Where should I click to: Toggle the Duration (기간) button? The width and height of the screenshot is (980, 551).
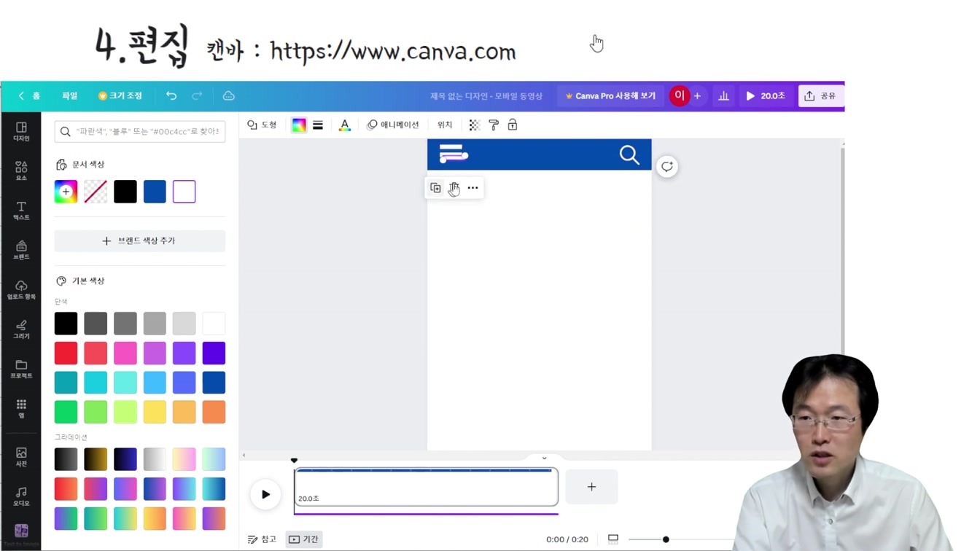[x=304, y=539]
